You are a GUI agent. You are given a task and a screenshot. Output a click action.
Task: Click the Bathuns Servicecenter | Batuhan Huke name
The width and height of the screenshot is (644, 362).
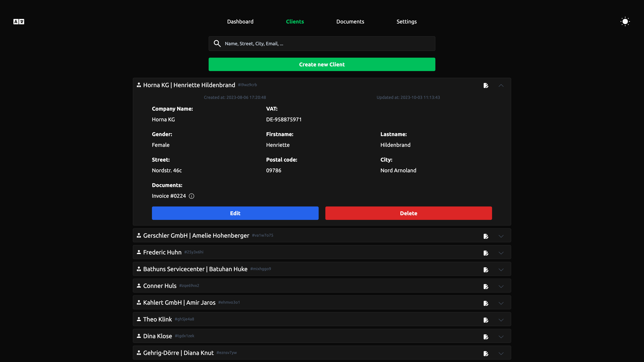click(195, 269)
